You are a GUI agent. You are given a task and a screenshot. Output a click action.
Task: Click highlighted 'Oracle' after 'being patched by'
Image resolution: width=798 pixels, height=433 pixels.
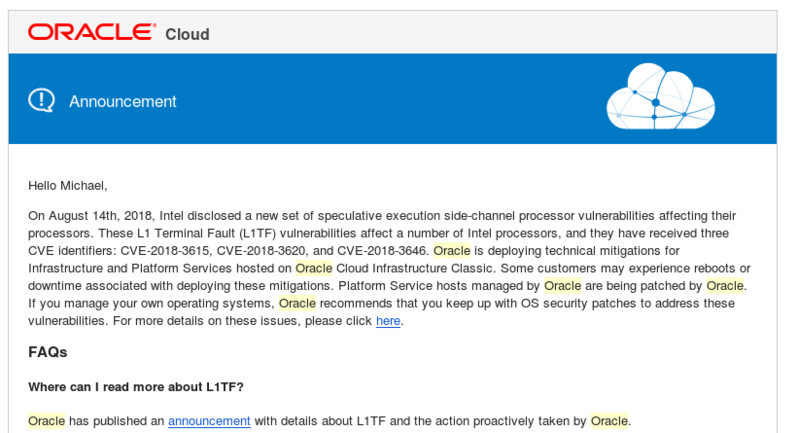[724, 285]
